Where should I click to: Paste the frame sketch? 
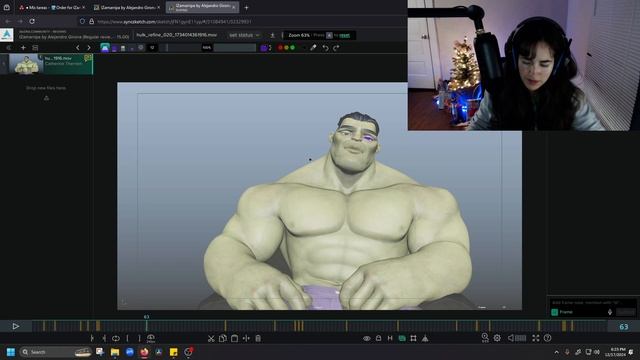point(234,338)
